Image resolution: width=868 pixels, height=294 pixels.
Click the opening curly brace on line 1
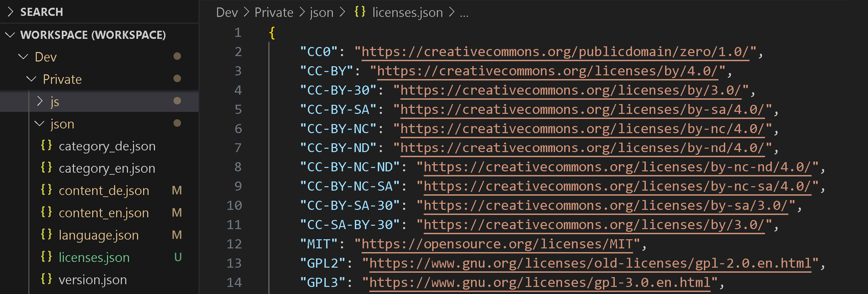[x=272, y=33]
